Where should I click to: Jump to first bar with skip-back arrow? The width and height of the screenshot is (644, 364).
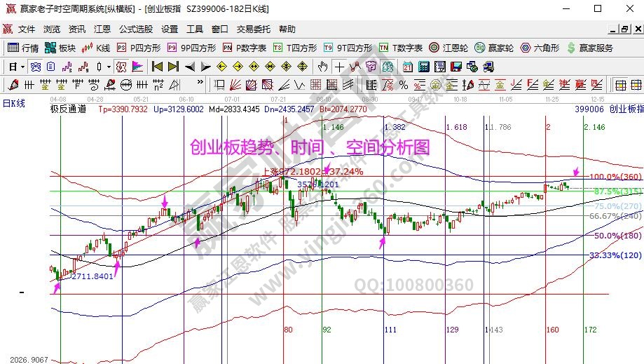pyautogui.click(x=157, y=67)
